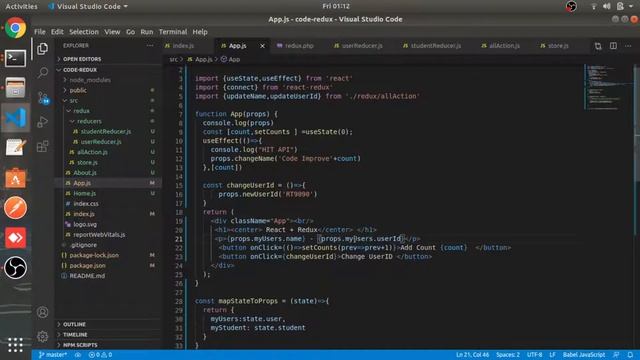Screen dimensions: 640x360
Task: Collapse the redux folder
Action: [x=81, y=111]
